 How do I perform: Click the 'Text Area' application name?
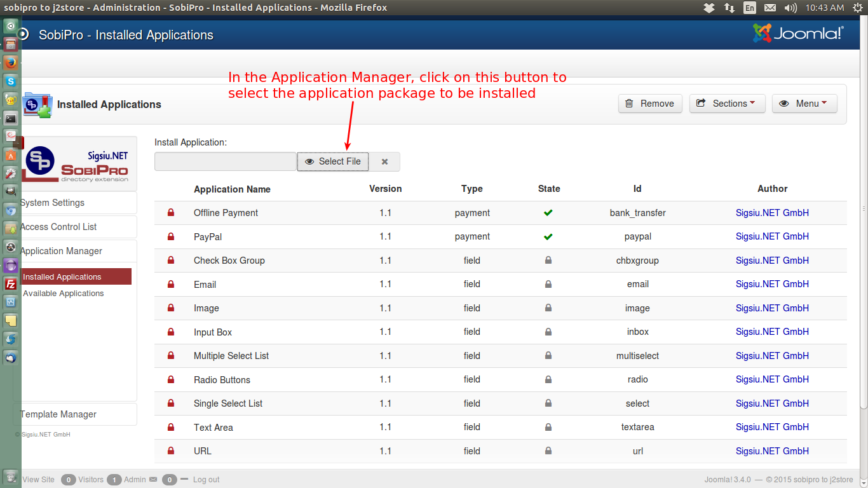(x=213, y=427)
